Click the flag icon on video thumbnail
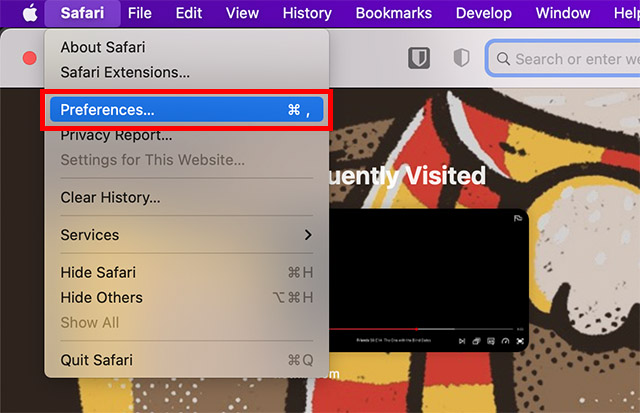 pyautogui.click(x=518, y=218)
